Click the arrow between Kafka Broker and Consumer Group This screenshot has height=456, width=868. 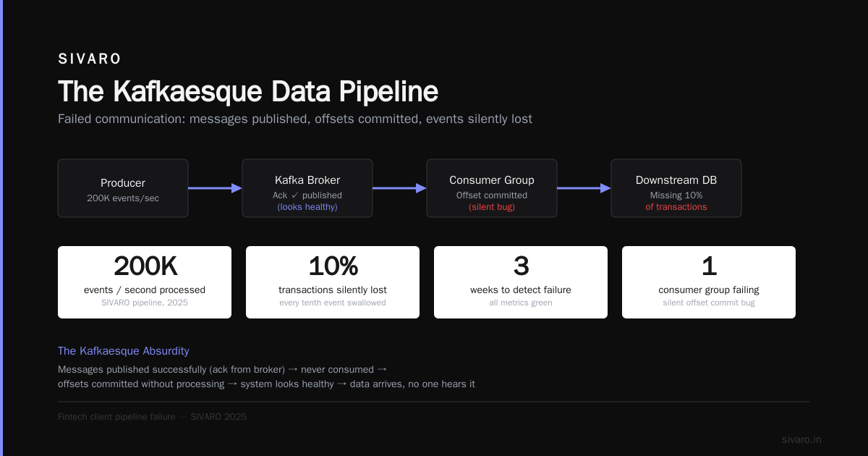(x=399, y=188)
